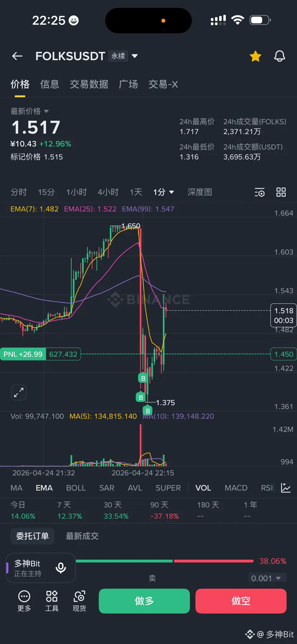Tap the uppermost of the three B buy markers
Image resolution: width=297 pixels, height=644 pixels.
pos(143,378)
